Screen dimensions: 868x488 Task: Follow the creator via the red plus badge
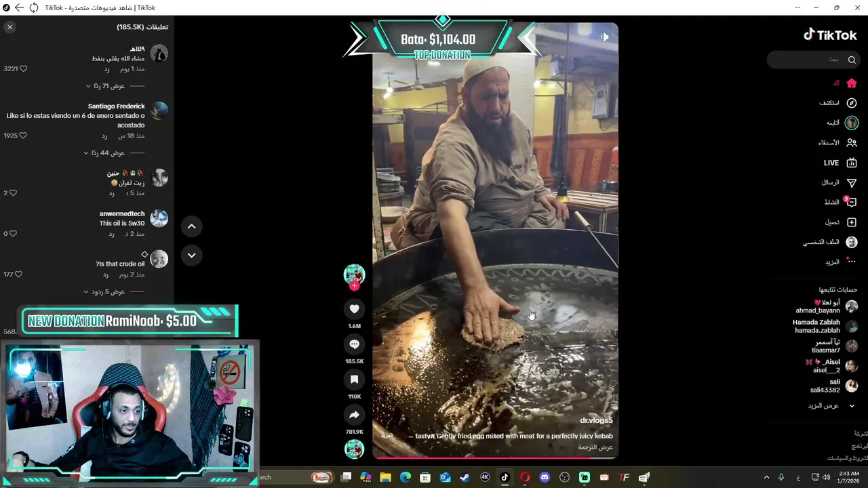click(354, 286)
